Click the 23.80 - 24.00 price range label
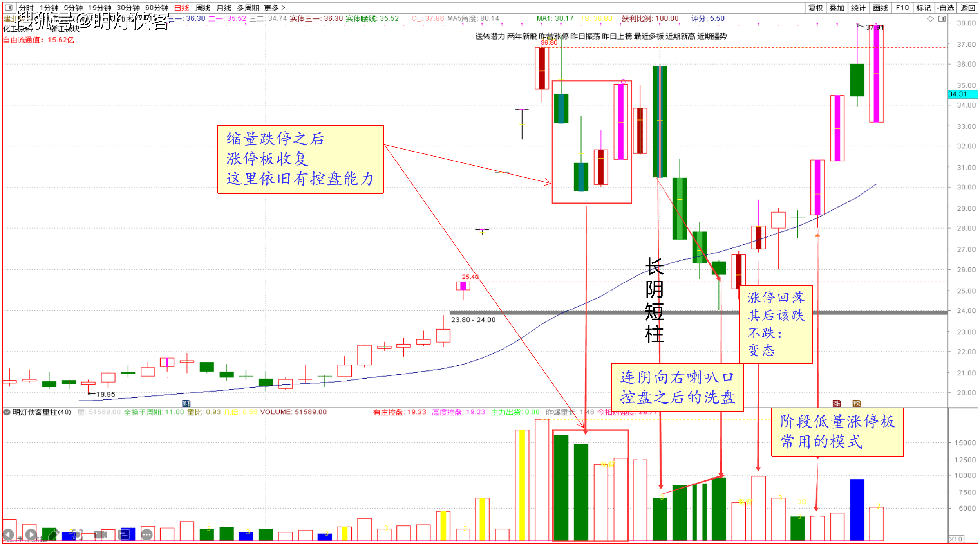The height and width of the screenshot is (545, 980). click(x=473, y=320)
